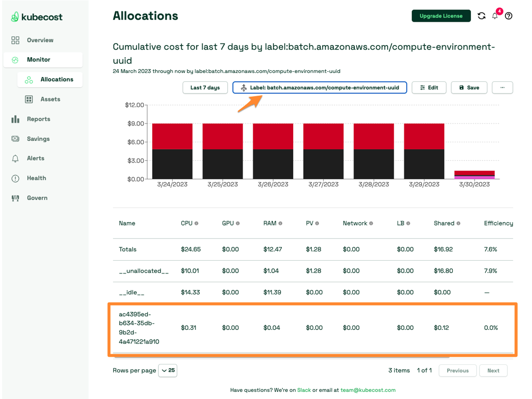Refresh data using the circular arrows icon

482,15
